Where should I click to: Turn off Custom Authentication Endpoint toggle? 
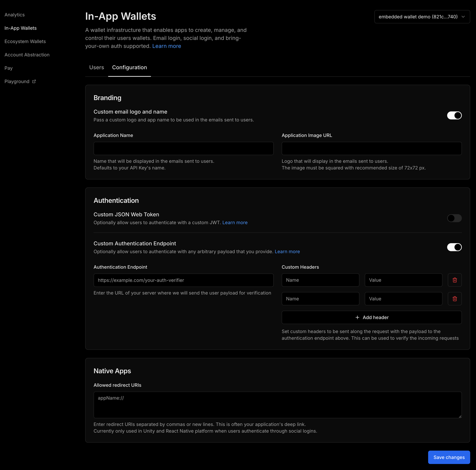click(454, 247)
